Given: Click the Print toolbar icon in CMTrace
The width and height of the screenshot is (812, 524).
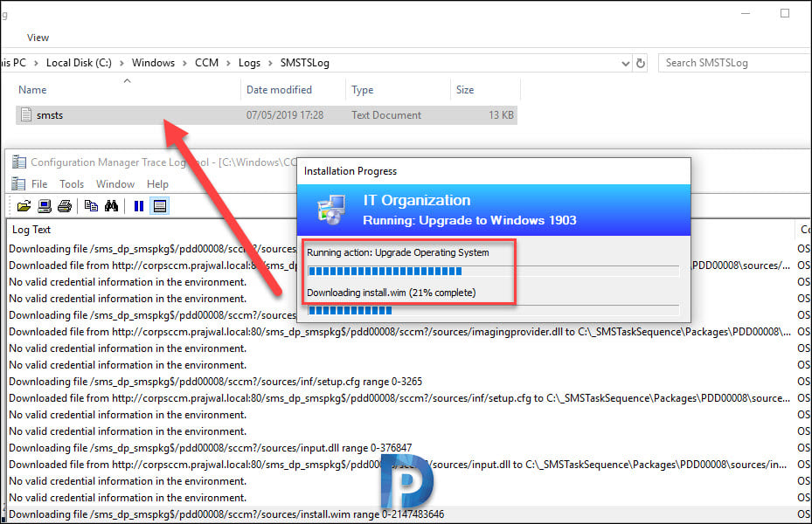Looking at the screenshot, I should (65, 206).
